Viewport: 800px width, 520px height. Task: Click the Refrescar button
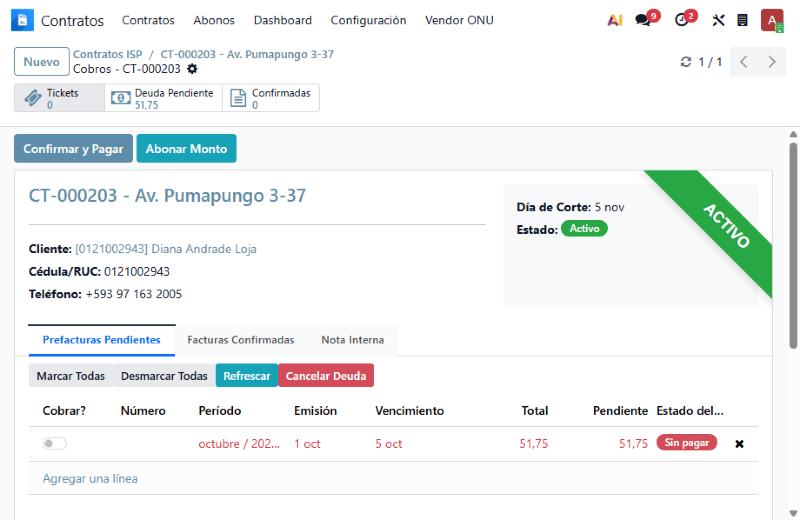[x=247, y=376]
